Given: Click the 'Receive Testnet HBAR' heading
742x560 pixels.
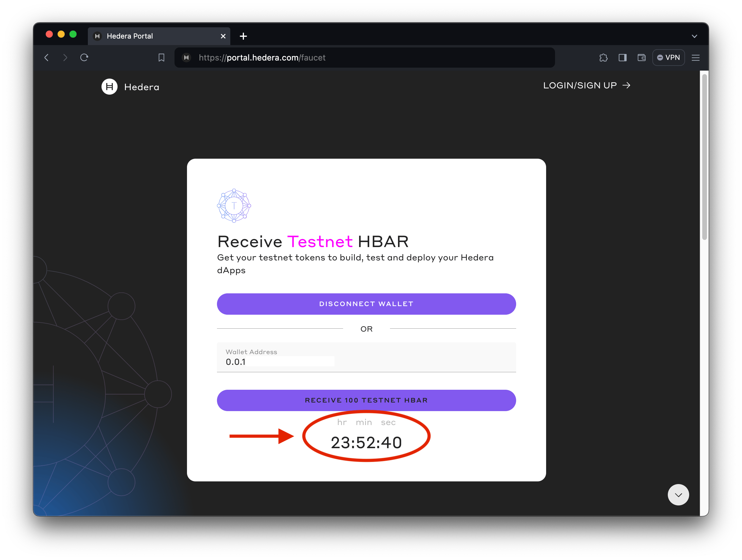Looking at the screenshot, I should (x=313, y=242).
